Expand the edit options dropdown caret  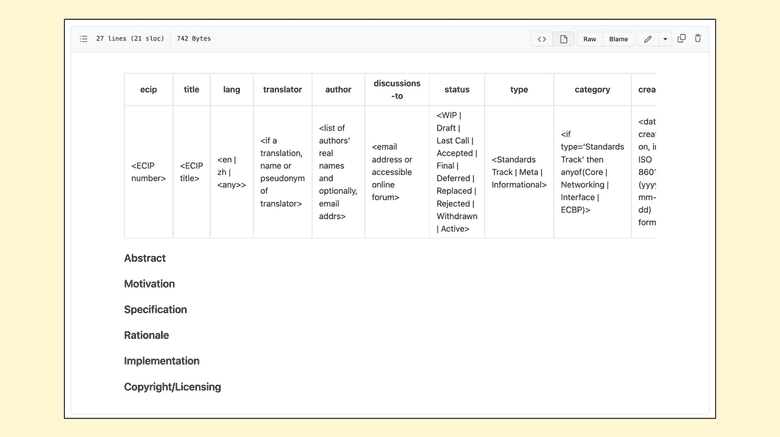pyautogui.click(x=665, y=39)
